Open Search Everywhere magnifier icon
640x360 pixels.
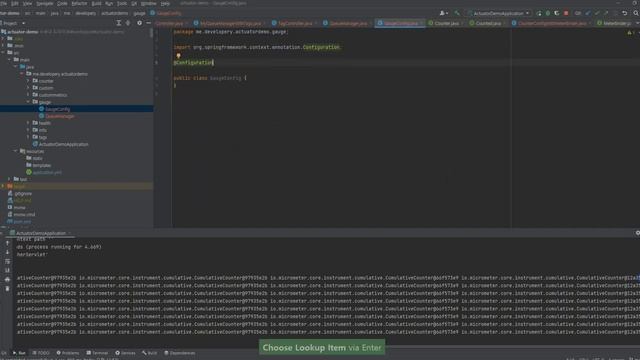(636, 13)
